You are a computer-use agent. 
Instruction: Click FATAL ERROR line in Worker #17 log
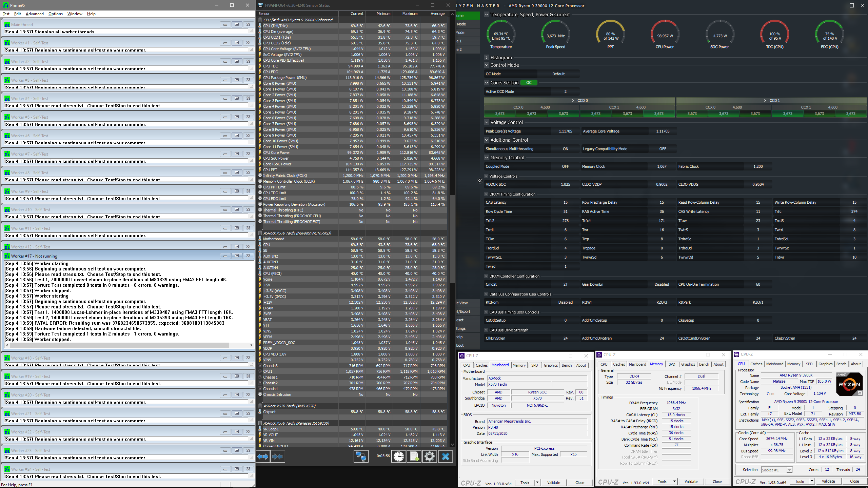(x=115, y=323)
